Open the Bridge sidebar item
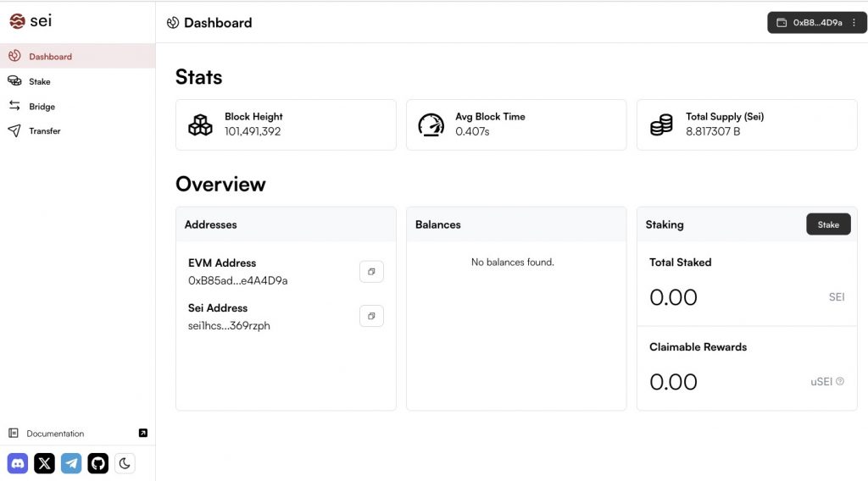The image size is (868, 481). click(x=42, y=107)
